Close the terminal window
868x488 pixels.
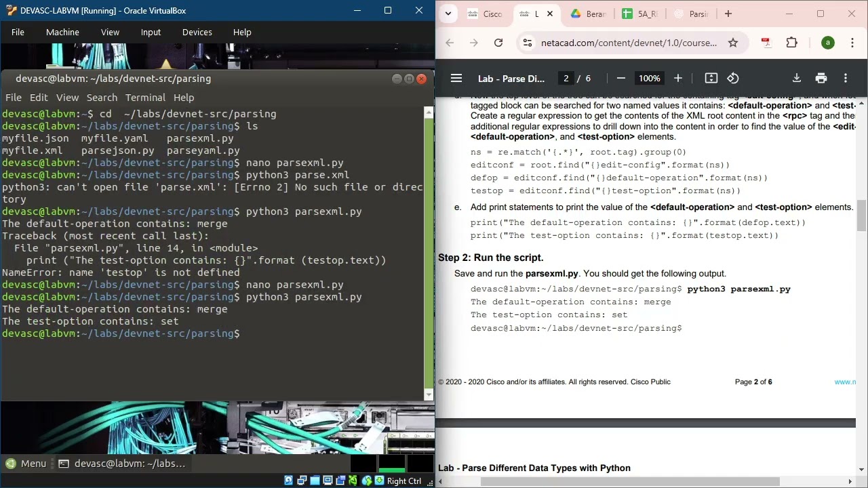421,79
